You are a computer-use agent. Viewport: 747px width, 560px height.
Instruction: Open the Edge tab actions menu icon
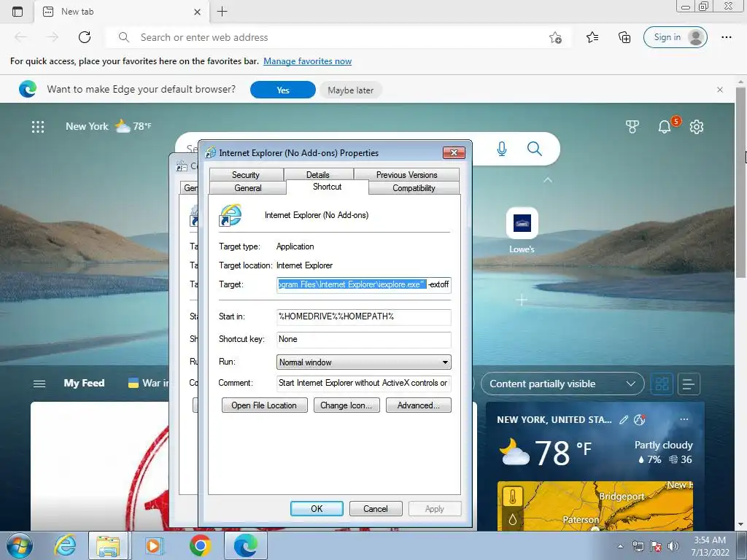coord(18,12)
